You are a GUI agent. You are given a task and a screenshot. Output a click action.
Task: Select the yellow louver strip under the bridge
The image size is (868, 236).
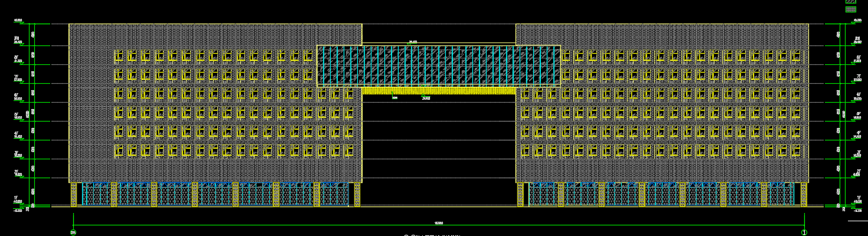(x=439, y=91)
